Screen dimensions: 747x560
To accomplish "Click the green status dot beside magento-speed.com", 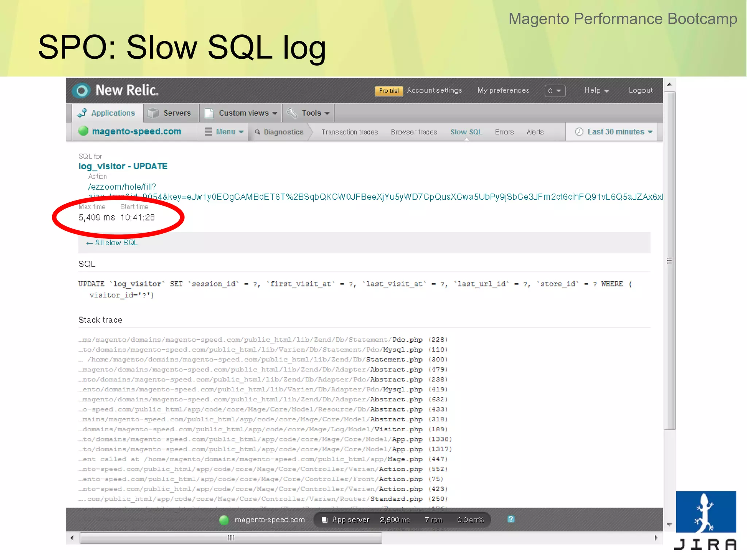I will (84, 131).
